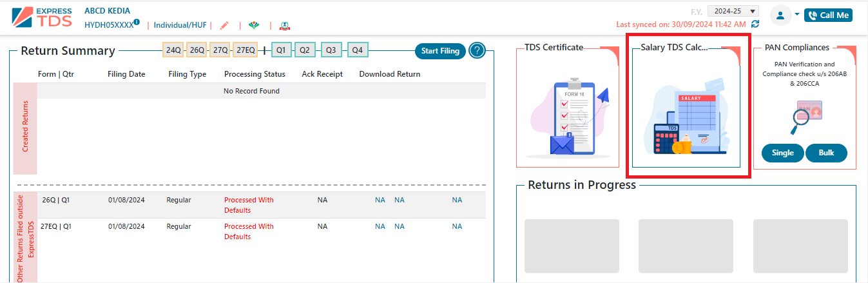Click the 01/08/2024 date in 26Q row
The image size is (868, 283).
126,200
